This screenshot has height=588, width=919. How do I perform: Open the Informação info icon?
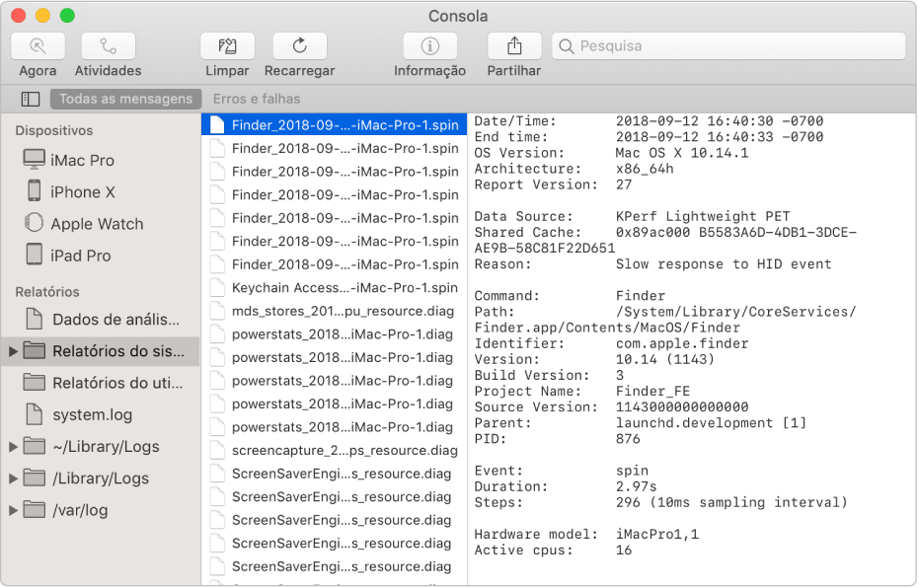pos(429,45)
